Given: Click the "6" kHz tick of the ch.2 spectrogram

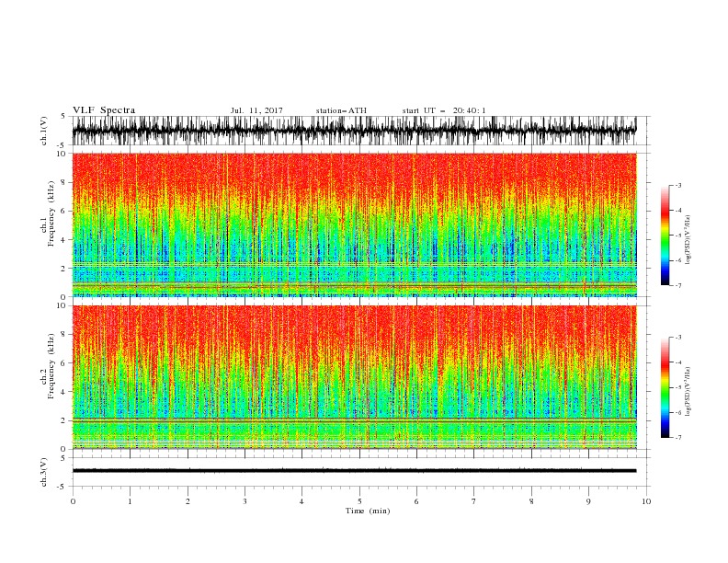Looking at the screenshot, I should (64, 363).
